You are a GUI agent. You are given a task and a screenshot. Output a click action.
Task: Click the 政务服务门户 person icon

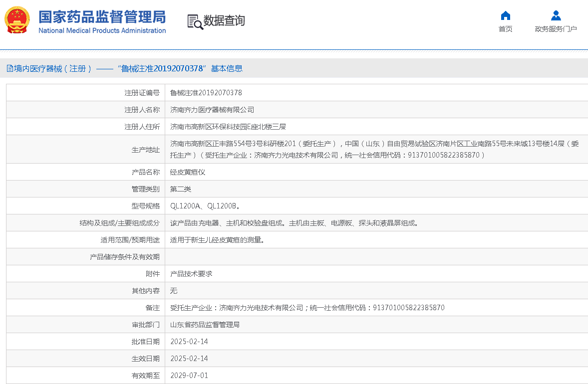[x=556, y=15]
